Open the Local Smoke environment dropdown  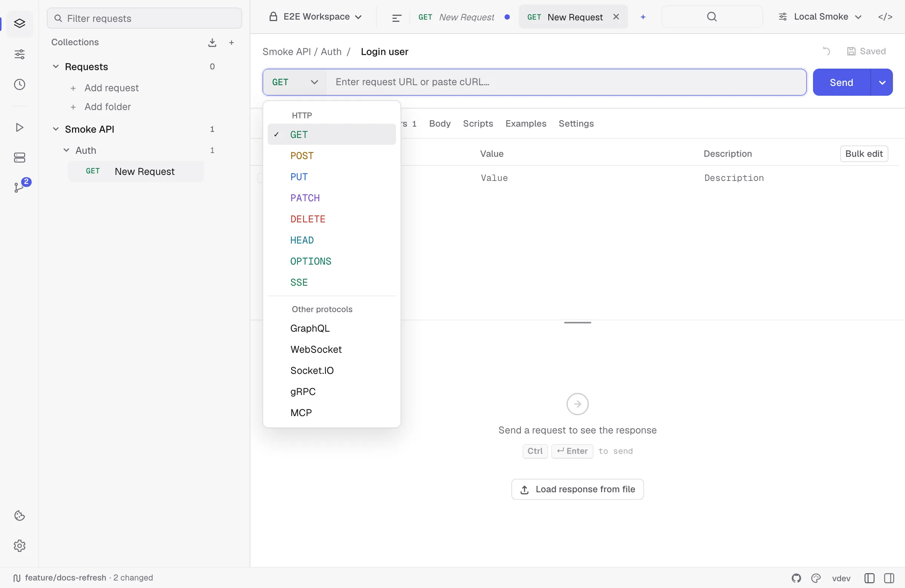click(x=820, y=17)
